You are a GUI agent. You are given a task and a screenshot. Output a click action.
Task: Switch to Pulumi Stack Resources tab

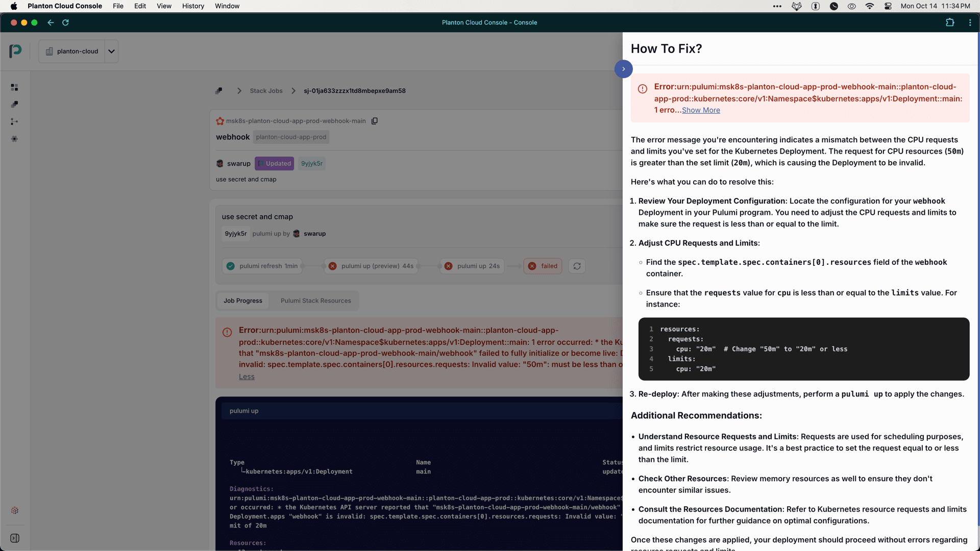316,301
